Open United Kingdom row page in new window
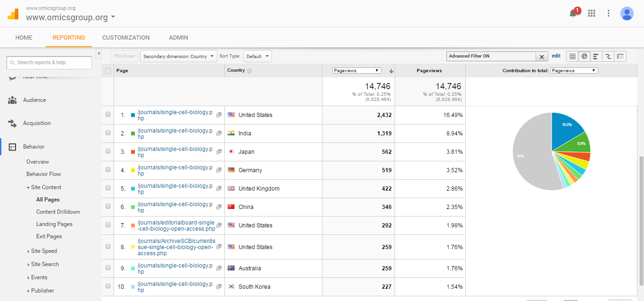 219,189
